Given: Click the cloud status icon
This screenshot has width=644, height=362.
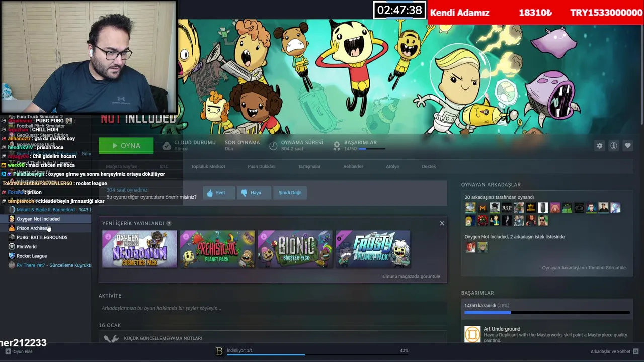Looking at the screenshot, I should [x=167, y=146].
